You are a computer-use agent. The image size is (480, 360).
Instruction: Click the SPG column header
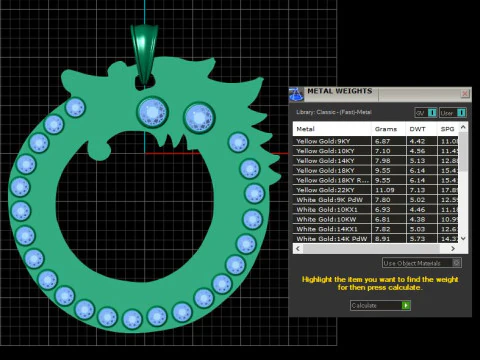pyautogui.click(x=448, y=129)
